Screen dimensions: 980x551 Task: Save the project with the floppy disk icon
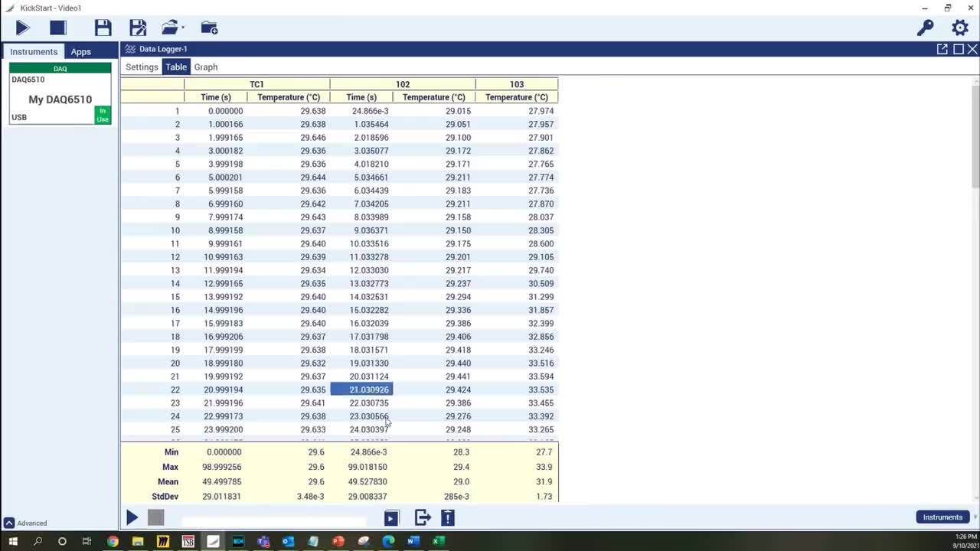click(x=103, y=28)
